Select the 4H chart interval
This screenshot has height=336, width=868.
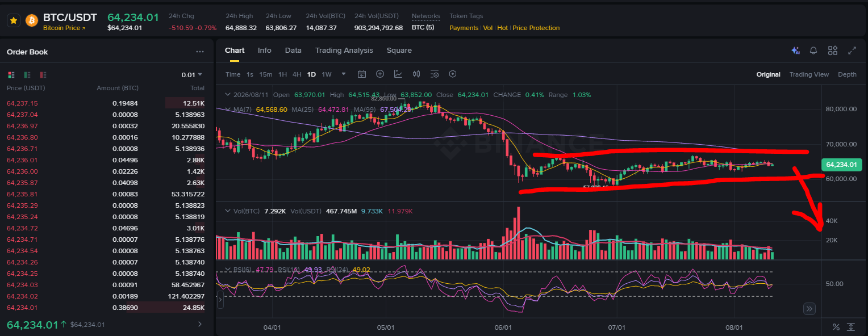(297, 74)
